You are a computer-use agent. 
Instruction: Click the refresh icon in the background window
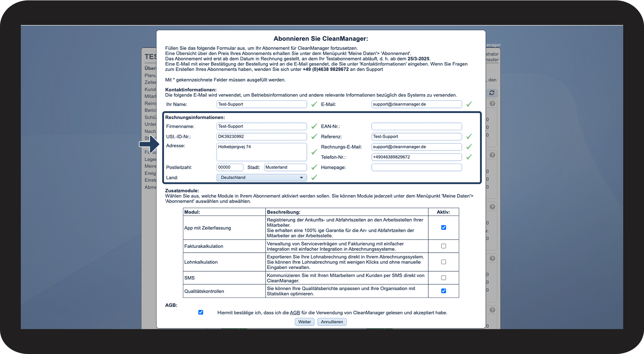tap(492, 93)
